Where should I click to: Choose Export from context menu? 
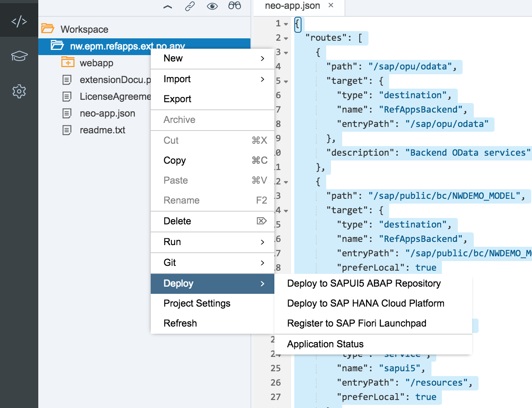(213, 99)
